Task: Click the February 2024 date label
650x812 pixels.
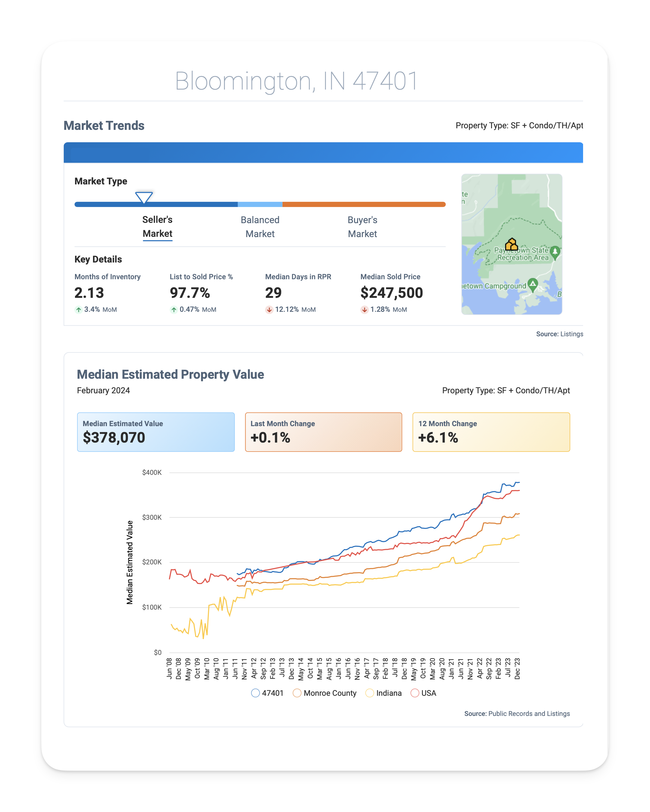Action: 103,391
